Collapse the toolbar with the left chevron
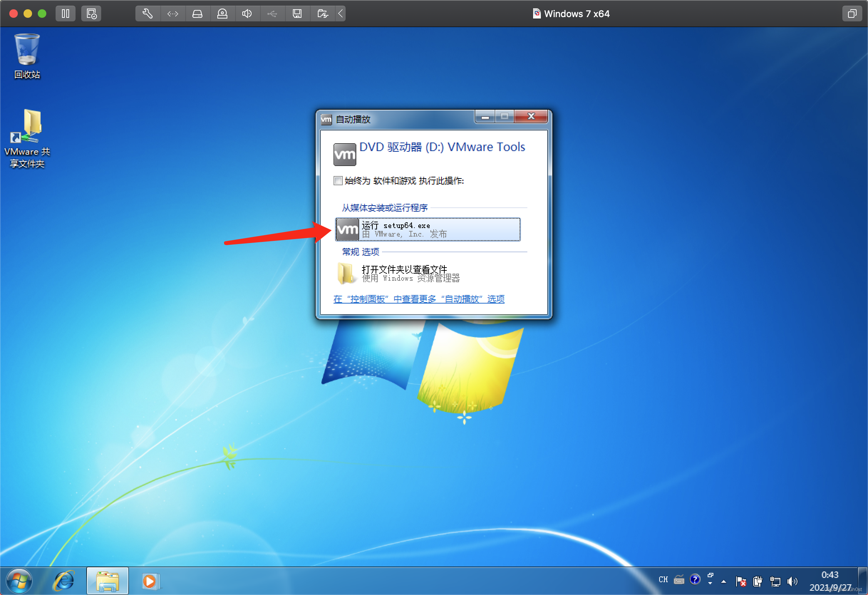Image resolution: width=868 pixels, height=595 pixels. click(x=341, y=14)
